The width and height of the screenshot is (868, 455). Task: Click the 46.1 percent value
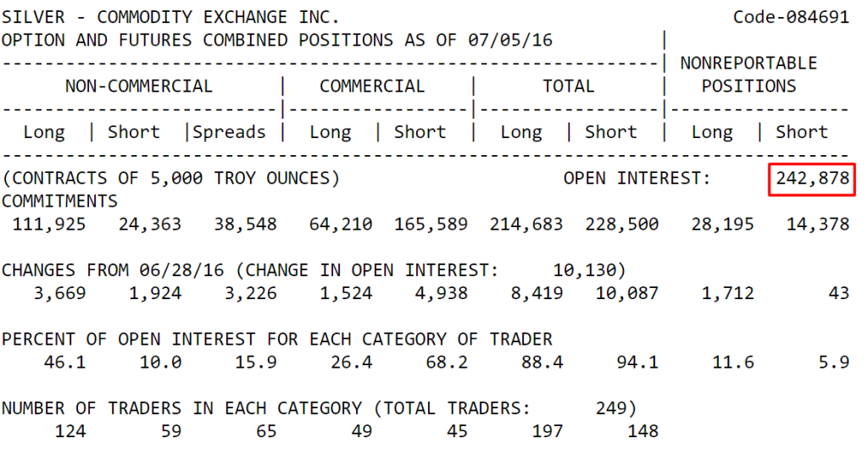click(64, 362)
